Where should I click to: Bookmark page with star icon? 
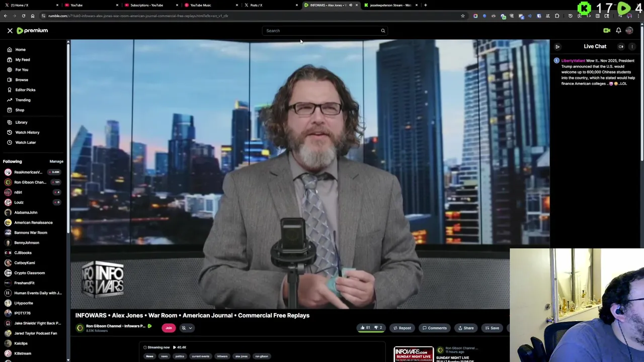(463, 16)
